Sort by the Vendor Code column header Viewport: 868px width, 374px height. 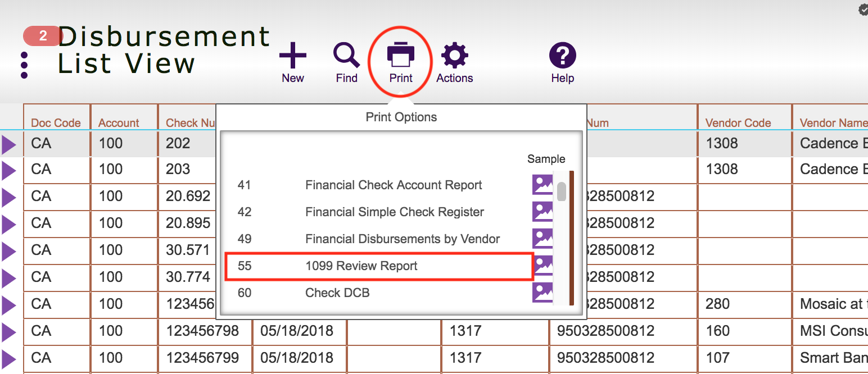(x=738, y=123)
